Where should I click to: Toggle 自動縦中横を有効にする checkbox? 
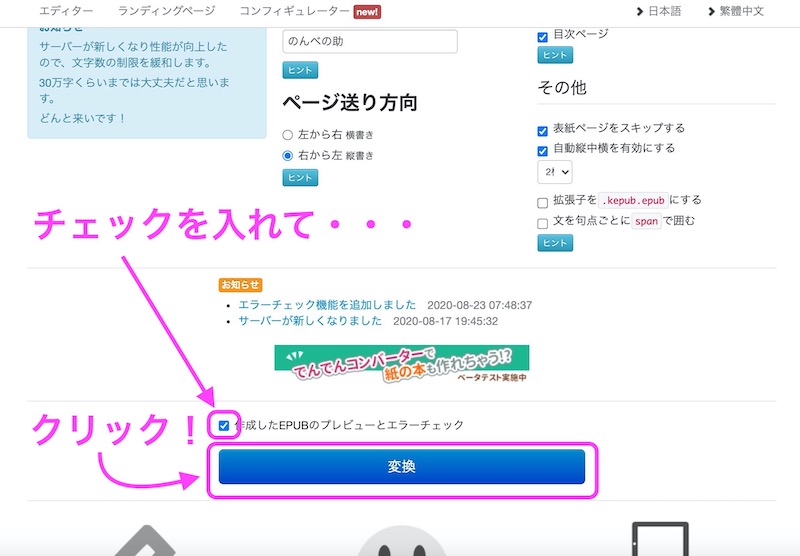[543, 149]
